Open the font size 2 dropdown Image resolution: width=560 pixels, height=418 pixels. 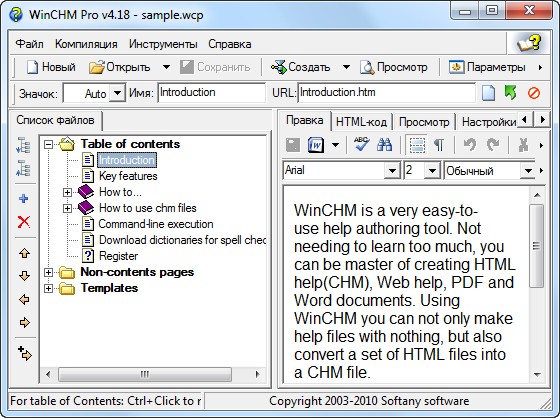pyautogui.click(x=432, y=171)
